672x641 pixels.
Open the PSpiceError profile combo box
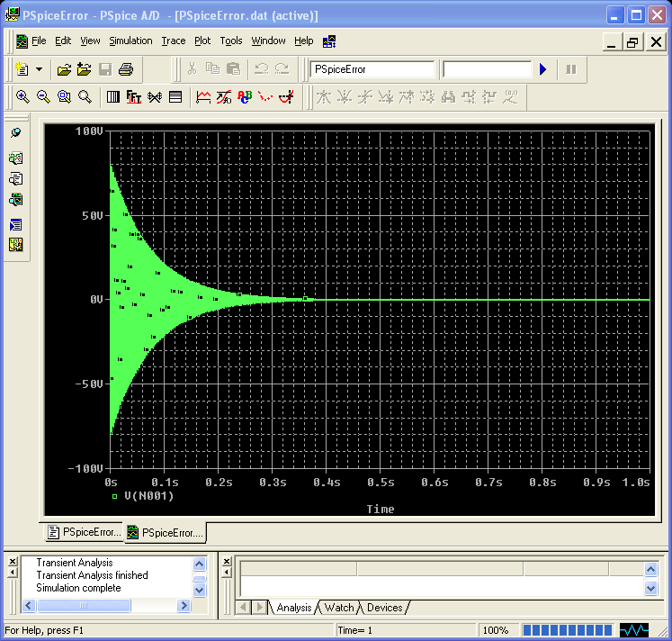coord(372,69)
